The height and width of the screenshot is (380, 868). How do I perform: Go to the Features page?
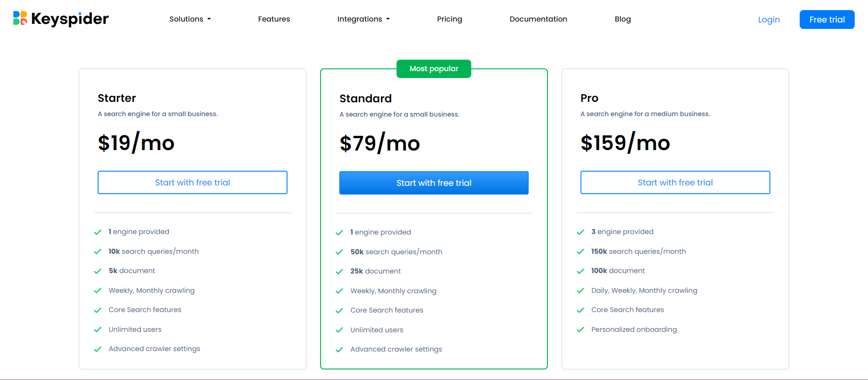(x=274, y=19)
